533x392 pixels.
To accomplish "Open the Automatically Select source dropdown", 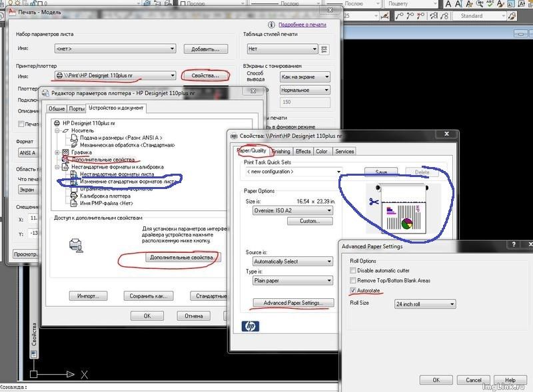I will click(x=292, y=261).
